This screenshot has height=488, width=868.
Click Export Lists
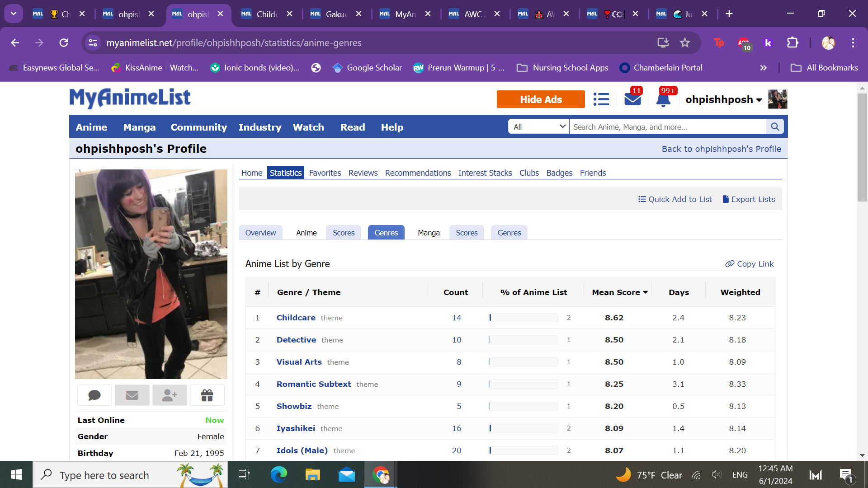pos(749,199)
